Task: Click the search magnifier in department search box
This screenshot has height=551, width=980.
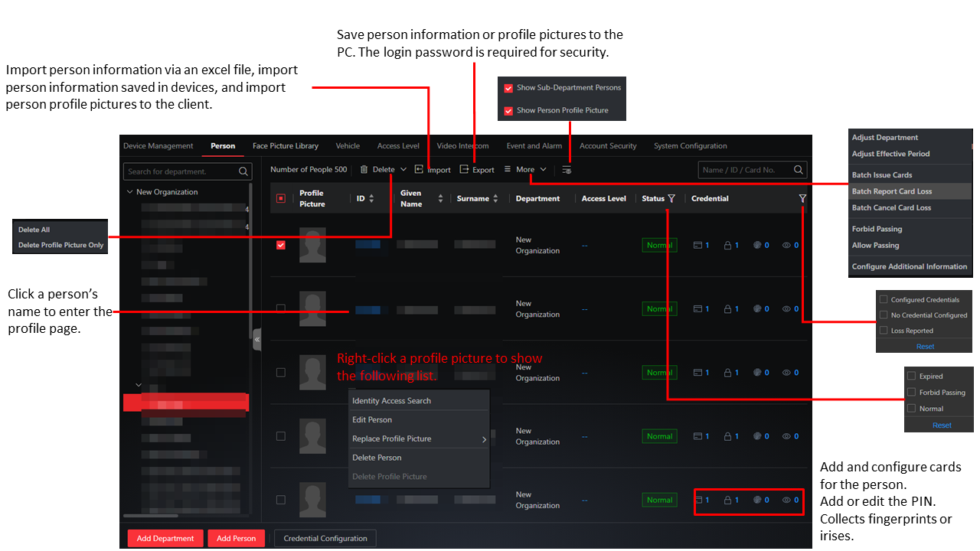Action: pos(243,171)
